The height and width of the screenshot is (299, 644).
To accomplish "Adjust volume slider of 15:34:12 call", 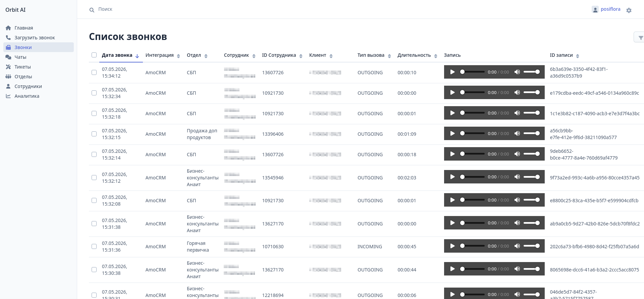I will click(x=532, y=72).
